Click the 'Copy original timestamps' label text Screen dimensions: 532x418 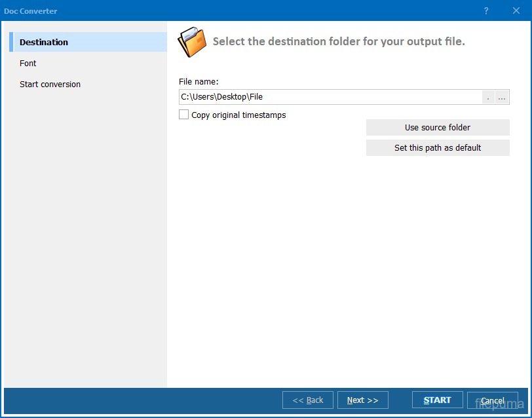238,115
